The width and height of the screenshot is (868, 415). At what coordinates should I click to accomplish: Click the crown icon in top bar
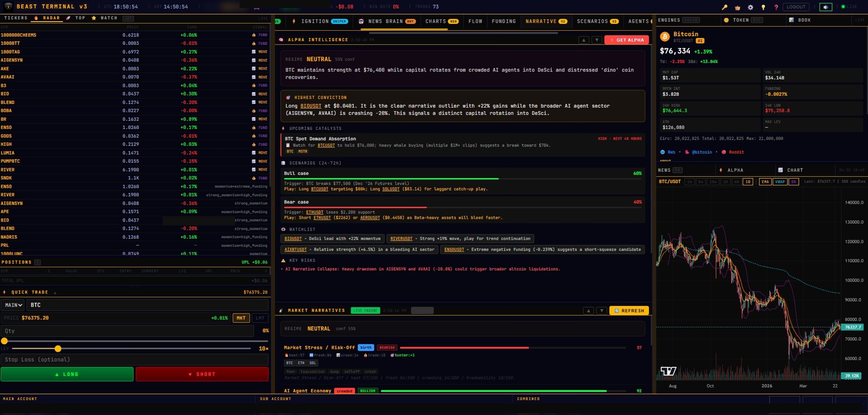[738, 7]
